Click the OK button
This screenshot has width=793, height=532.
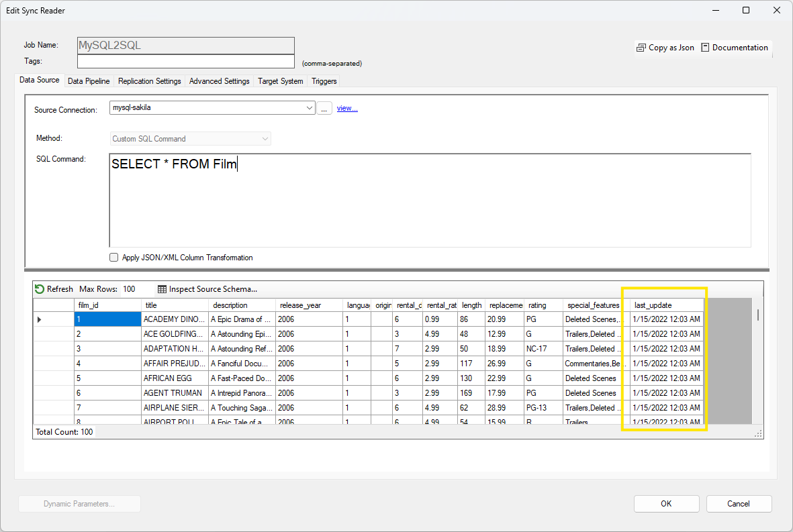[666, 504]
